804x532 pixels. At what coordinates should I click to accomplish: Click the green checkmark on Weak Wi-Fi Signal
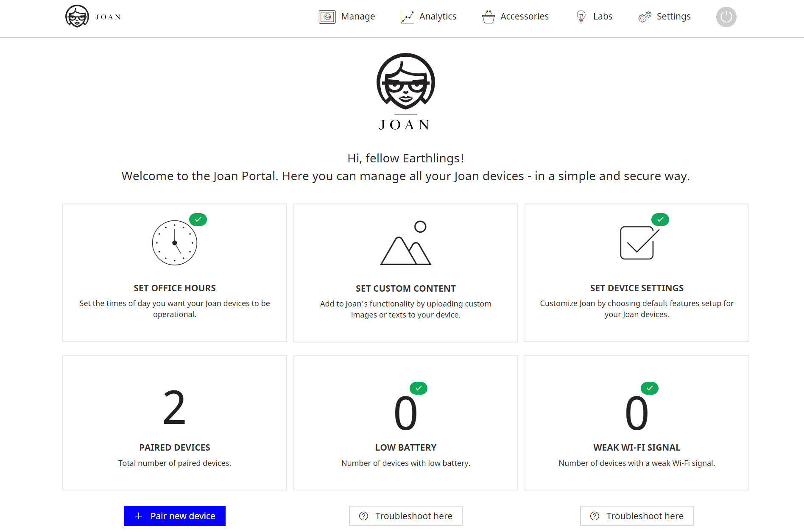pyautogui.click(x=649, y=388)
